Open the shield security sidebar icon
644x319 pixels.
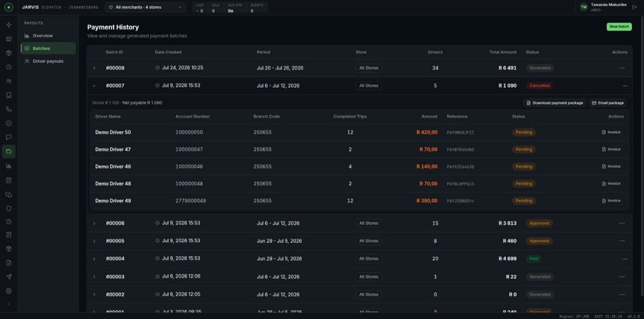(9, 208)
